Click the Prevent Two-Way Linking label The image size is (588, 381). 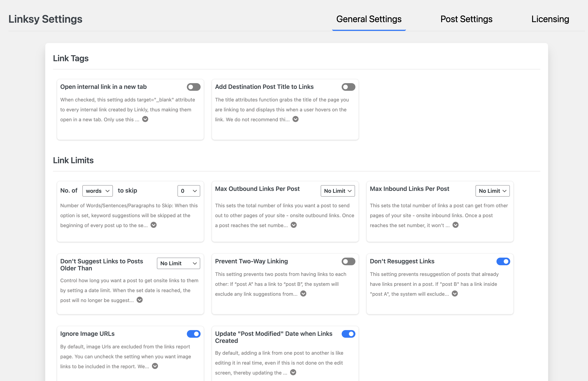tap(251, 261)
